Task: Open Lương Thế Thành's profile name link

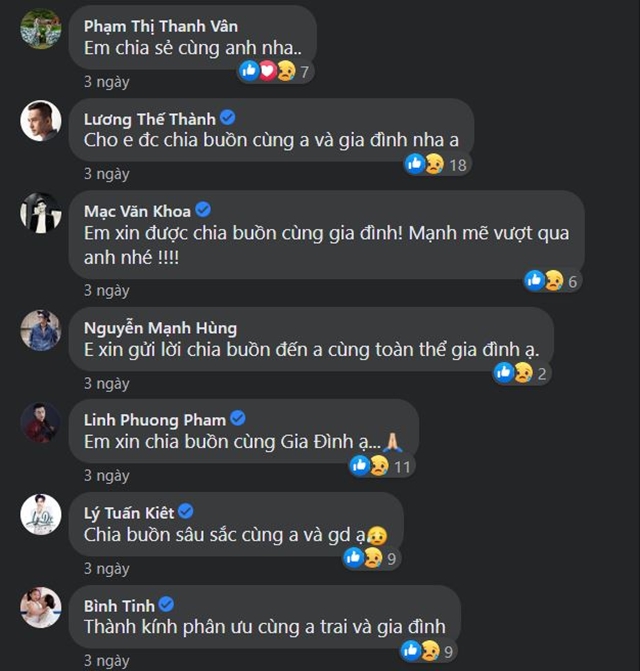Action: click(149, 118)
